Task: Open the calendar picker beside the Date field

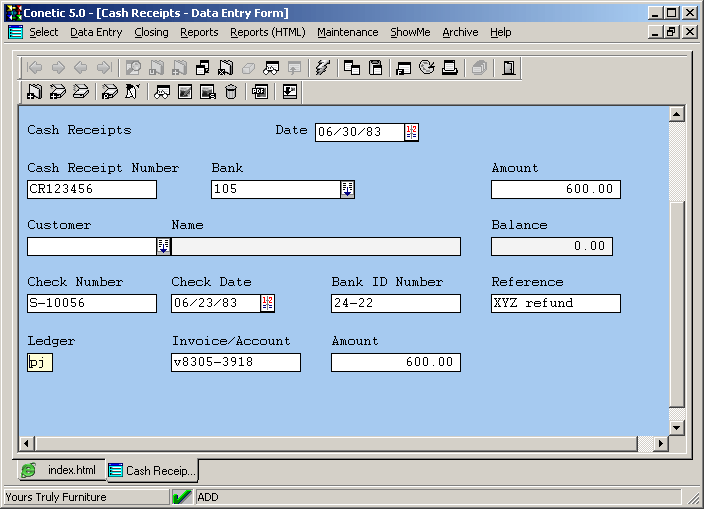Action: 412,132
